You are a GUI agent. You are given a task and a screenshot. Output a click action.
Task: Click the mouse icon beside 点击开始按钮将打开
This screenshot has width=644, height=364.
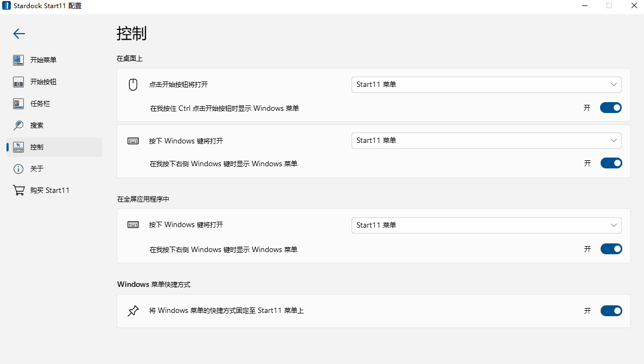(x=133, y=84)
